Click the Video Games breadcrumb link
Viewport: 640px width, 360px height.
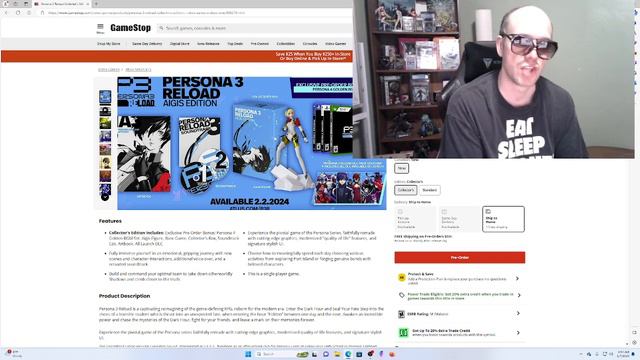(109, 70)
